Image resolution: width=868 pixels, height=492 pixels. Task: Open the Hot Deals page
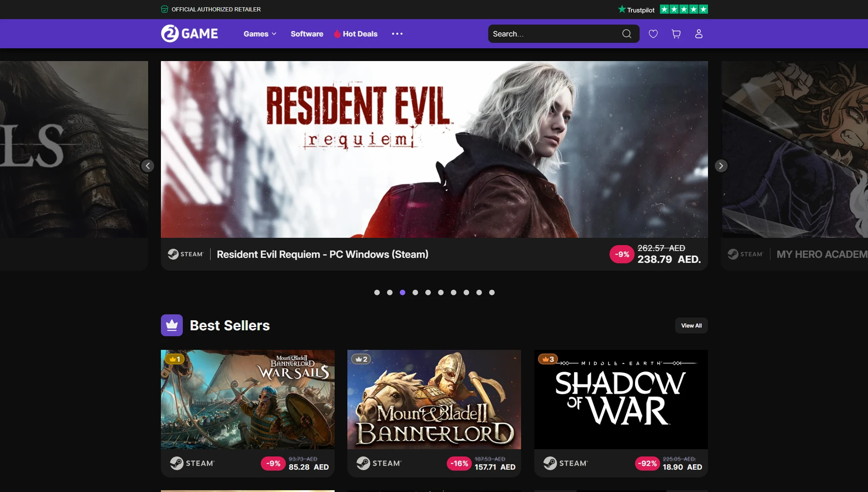(x=356, y=34)
